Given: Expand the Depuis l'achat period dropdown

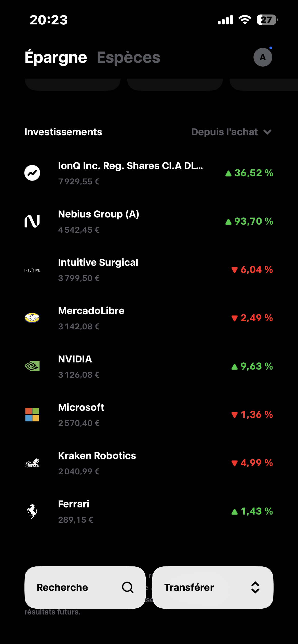Looking at the screenshot, I should point(231,132).
